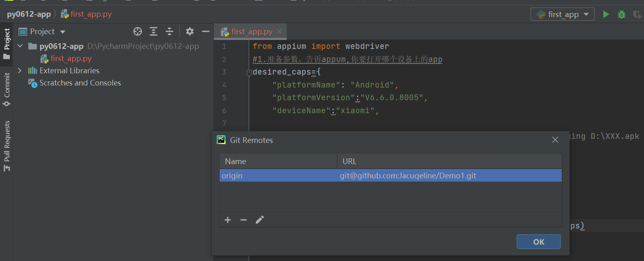This screenshot has width=644, height=261.
Task: Select Scratches and Consoles item
Action: coord(80,83)
